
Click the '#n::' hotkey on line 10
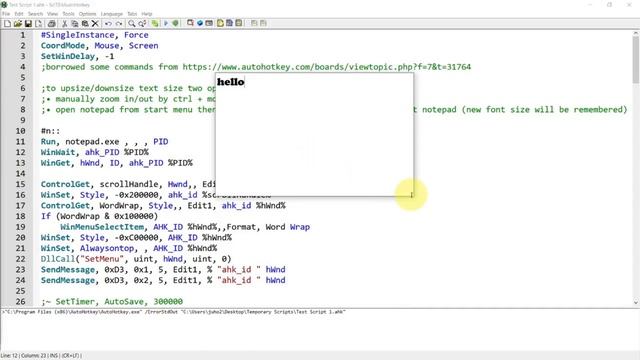pos(50,131)
